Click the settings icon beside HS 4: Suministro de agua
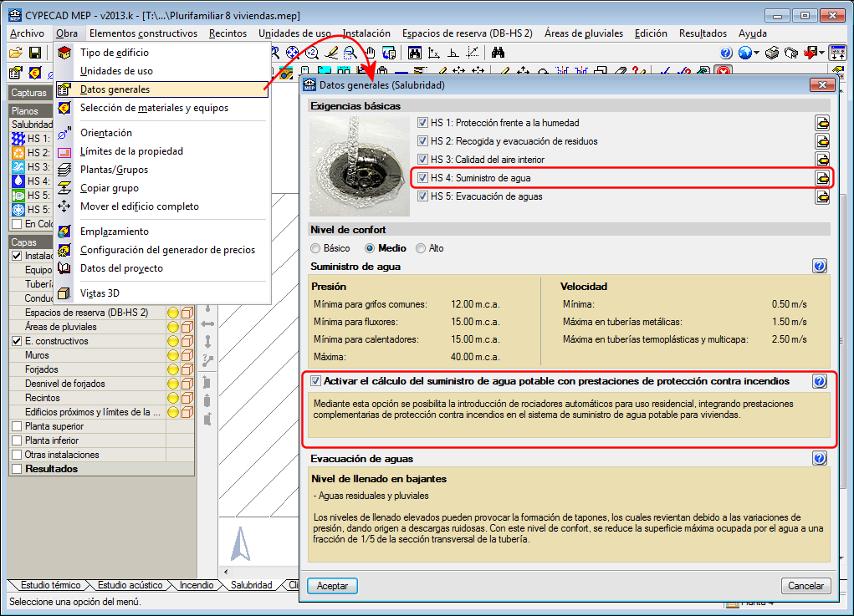Image resolution: width=854 pixels, height=616 pixels. tap(823, 178)
